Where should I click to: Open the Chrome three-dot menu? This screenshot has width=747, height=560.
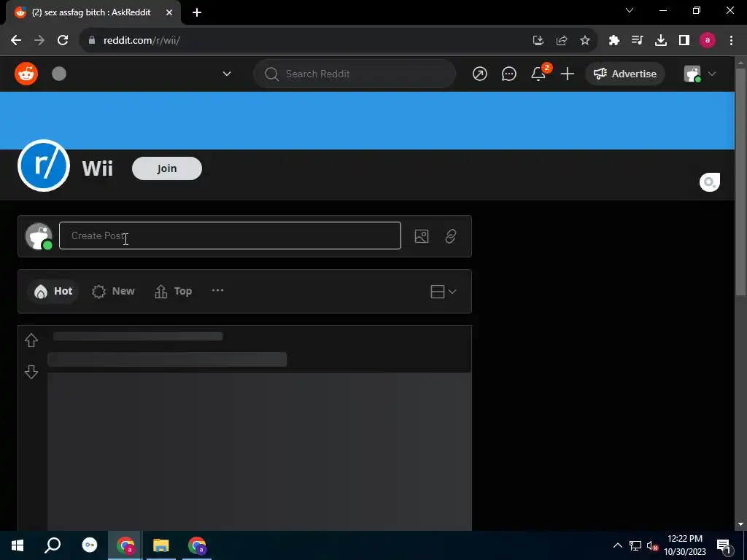coord(731,41)
